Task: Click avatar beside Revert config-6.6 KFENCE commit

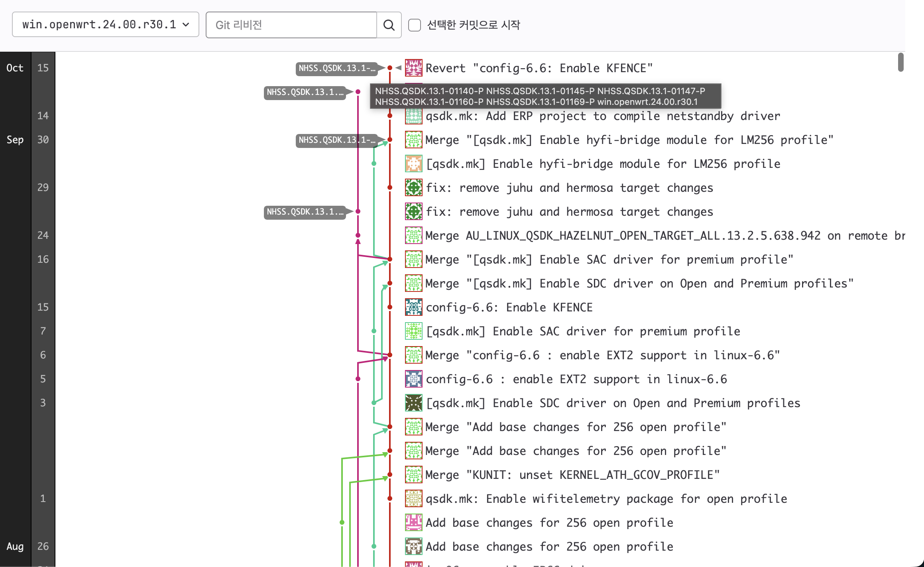Action: coord(413,68)
